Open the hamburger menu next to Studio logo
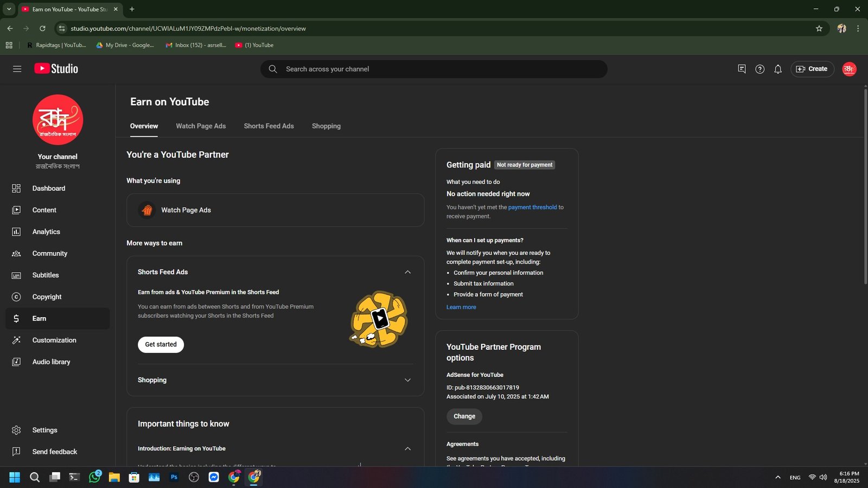Image resolution: width=868 pixels, height=488 pixels. click(17, 69)
